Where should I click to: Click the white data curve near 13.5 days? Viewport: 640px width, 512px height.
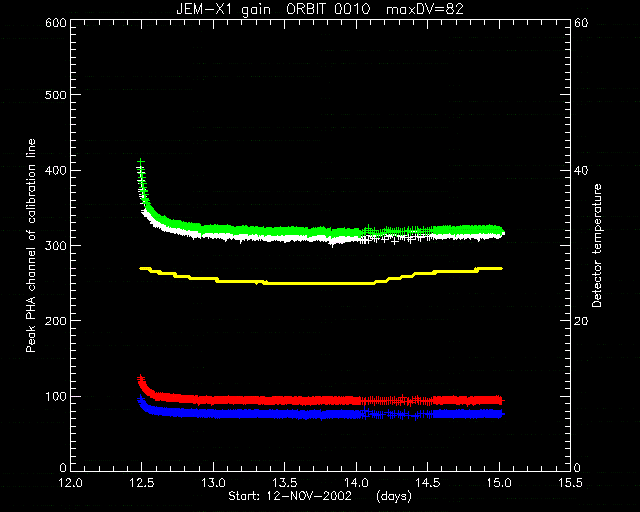[x=284, y=239]
